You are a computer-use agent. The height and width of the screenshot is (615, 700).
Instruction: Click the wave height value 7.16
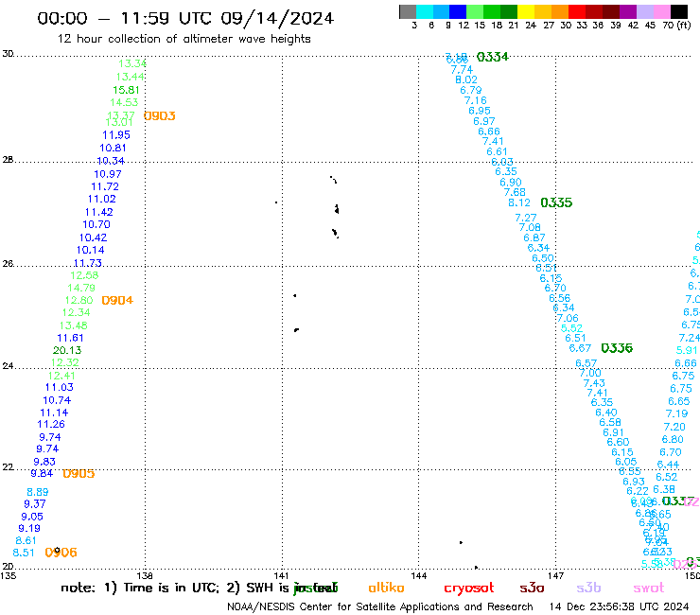[476, 101]
